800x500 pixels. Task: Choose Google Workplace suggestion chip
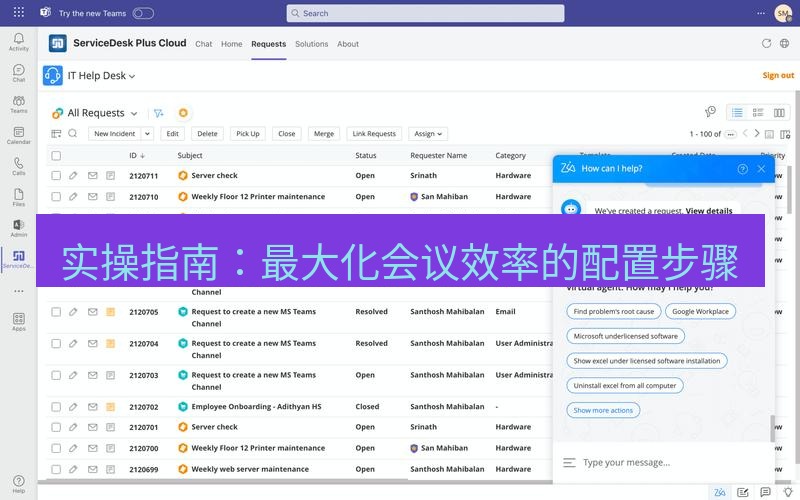click(x=701, y=311)
